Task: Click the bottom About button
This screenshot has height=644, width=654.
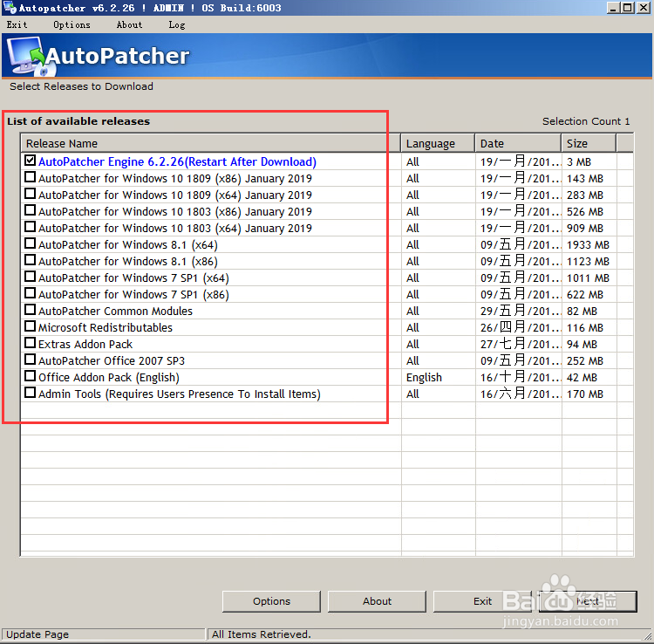Action: [x=377, y=601]
